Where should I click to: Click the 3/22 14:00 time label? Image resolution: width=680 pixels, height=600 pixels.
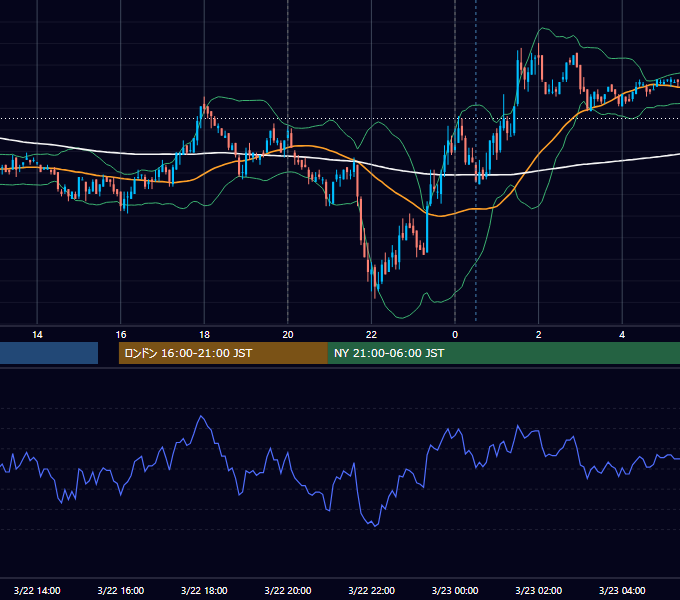pyautogui.click(x=37, y=590)
